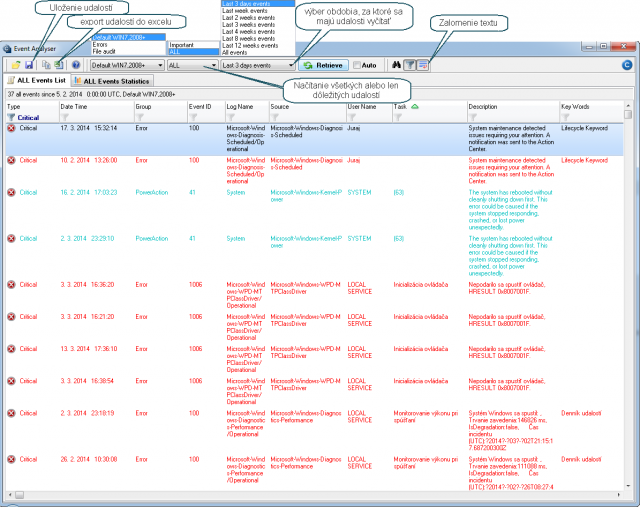Screen dimensions: 640x507
Task: Click critical icon of 3. 3. 2014 16:36:20 event
Action: tap(11, 285)
